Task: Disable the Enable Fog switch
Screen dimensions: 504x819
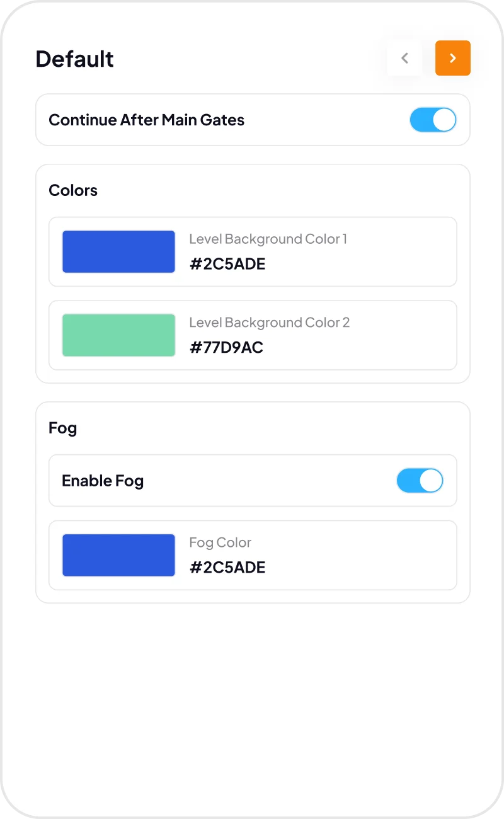Action: click(420, 481)
